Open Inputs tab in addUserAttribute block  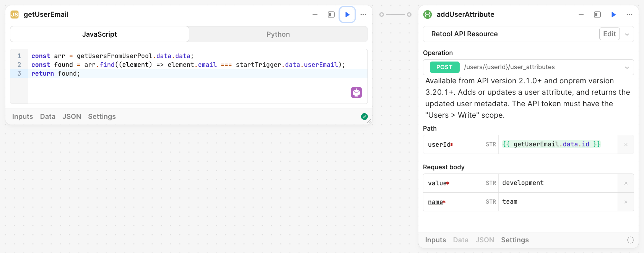point(436,240)
